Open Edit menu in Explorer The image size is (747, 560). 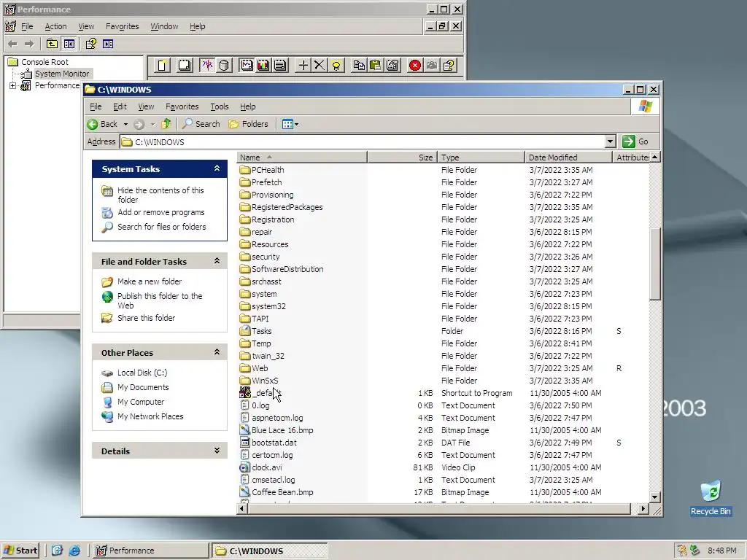click(x=120, y=106)
